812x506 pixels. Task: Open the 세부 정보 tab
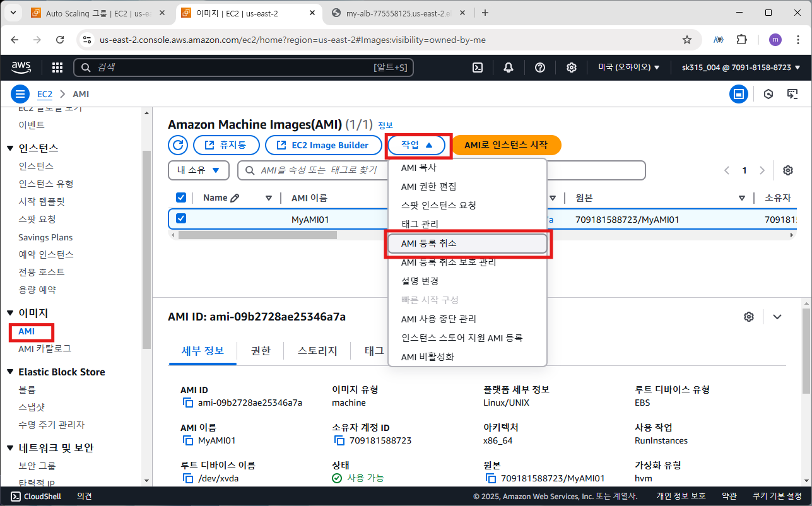pyautogui.click(x=203, y=351)
